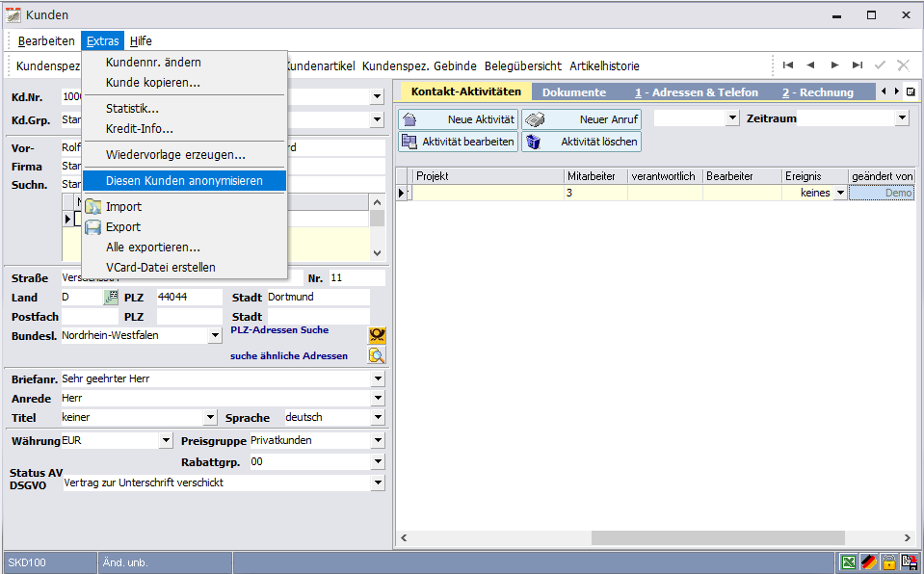Image resolution: width=924 pixels, height=574 pixels.
Task: Go to the next customer record
Action: (834, 65)
